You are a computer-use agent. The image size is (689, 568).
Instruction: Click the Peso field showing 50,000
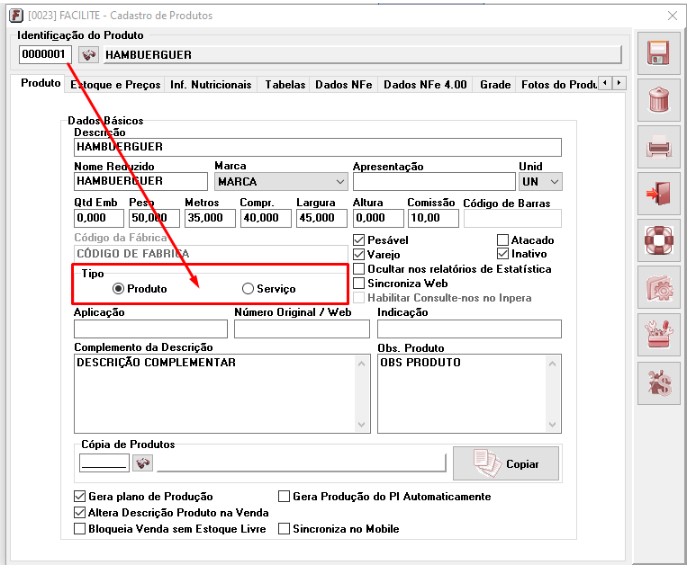click(x=154, y=218)
